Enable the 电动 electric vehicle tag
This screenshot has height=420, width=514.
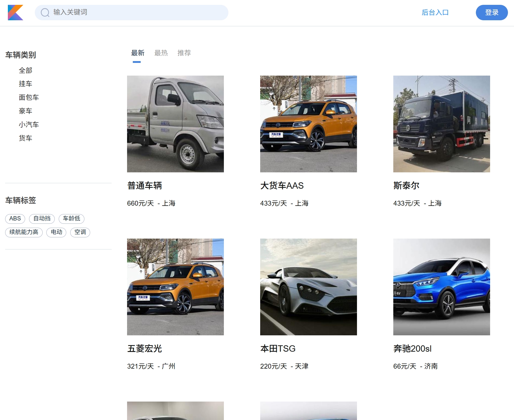(56, 232)
